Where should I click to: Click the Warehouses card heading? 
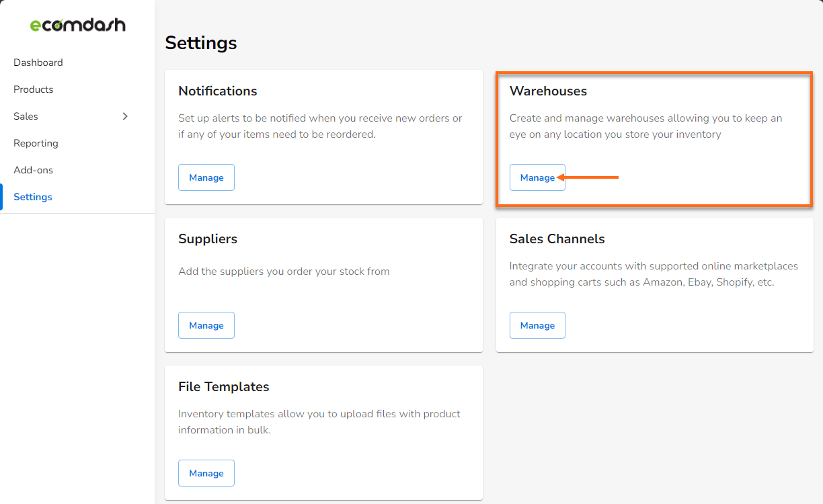click(548, 91)
